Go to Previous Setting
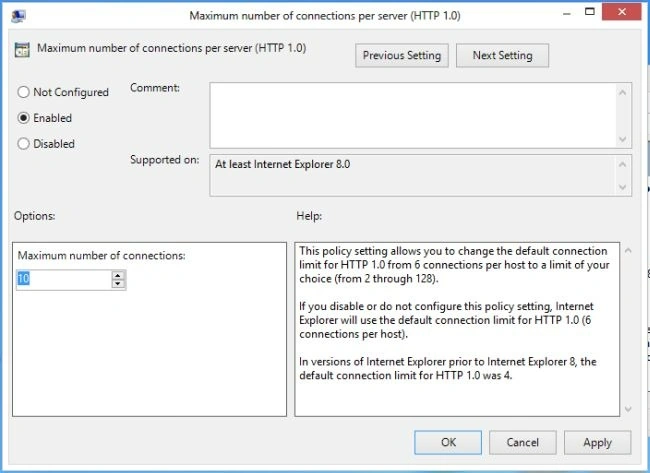This screenshot has width=650, height=473. click(x=402, y=56)
